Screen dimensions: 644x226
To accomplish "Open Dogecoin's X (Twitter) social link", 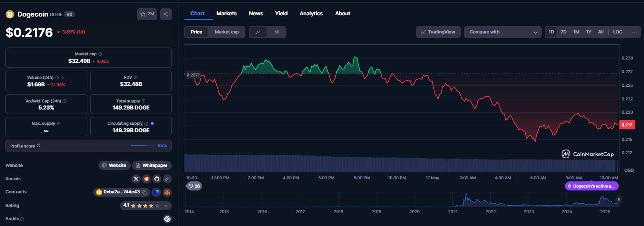I will [136, 179].
